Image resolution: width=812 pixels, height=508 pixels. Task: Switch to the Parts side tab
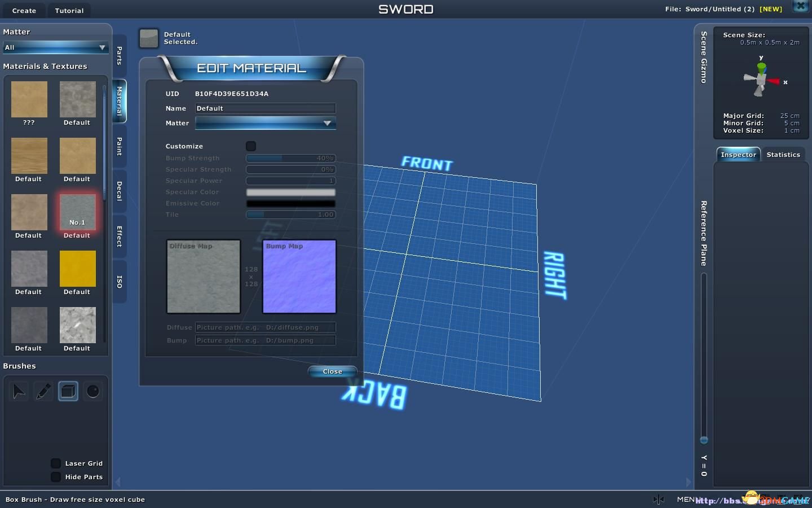[120, 55]
